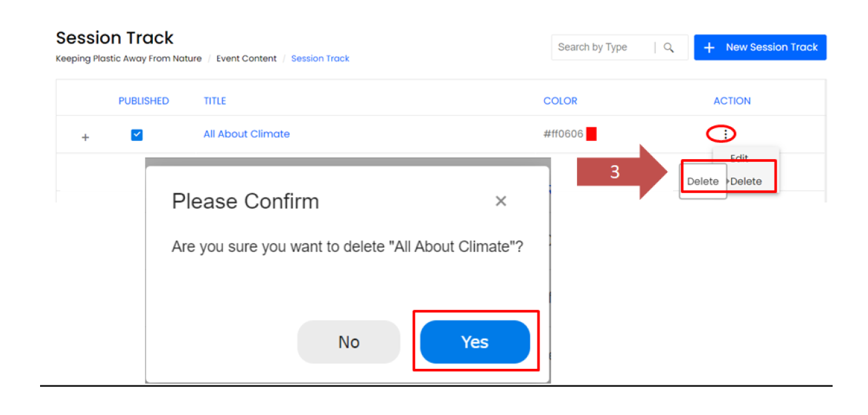The height and width of the screenshot is (415, 868).
Task: Click the search magnifier icon
Action: coord(668,47)
